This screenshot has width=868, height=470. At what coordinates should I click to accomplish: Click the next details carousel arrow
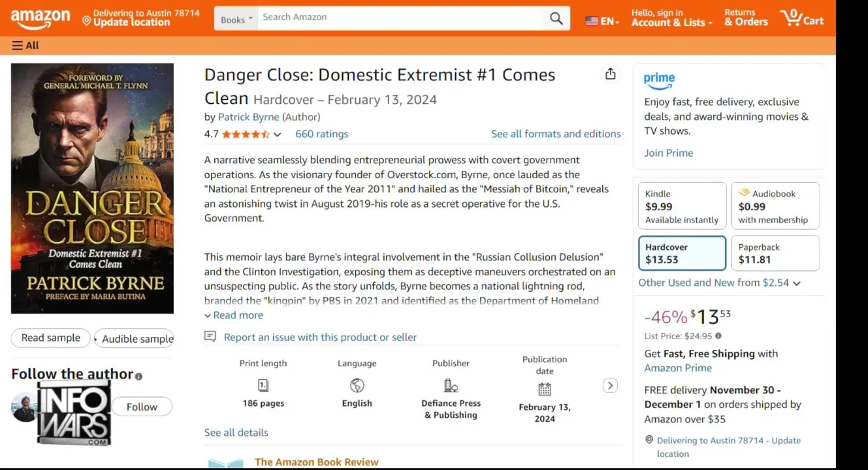click(610, 386)
